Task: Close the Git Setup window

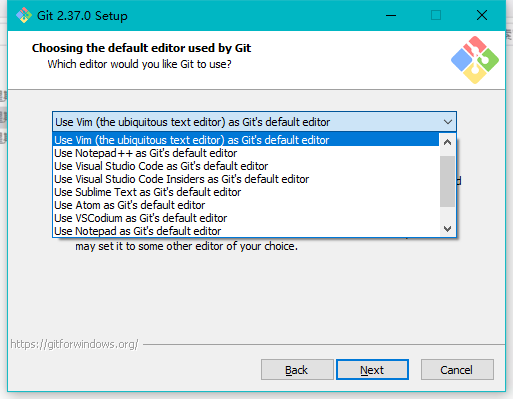Action: [482, 15]
